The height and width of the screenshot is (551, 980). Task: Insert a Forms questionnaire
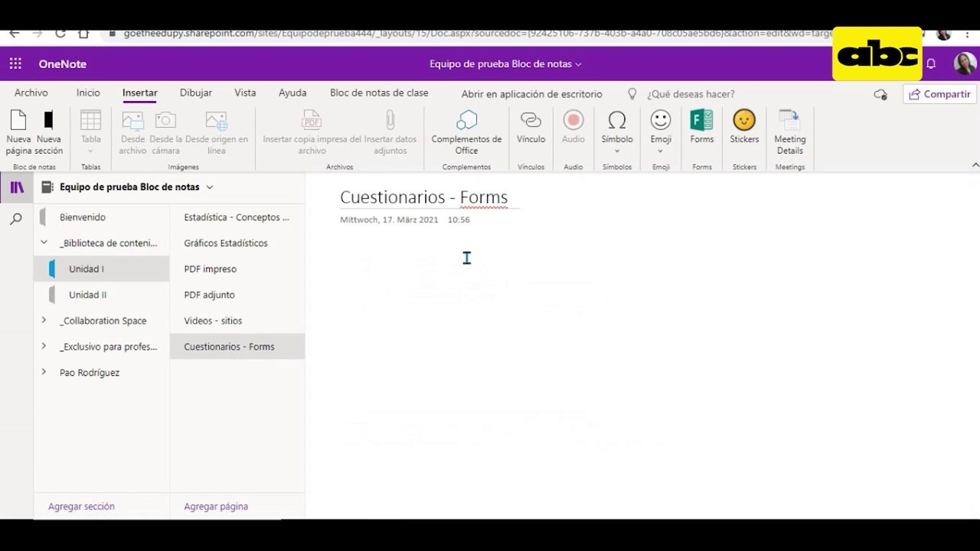coord(701,128)
